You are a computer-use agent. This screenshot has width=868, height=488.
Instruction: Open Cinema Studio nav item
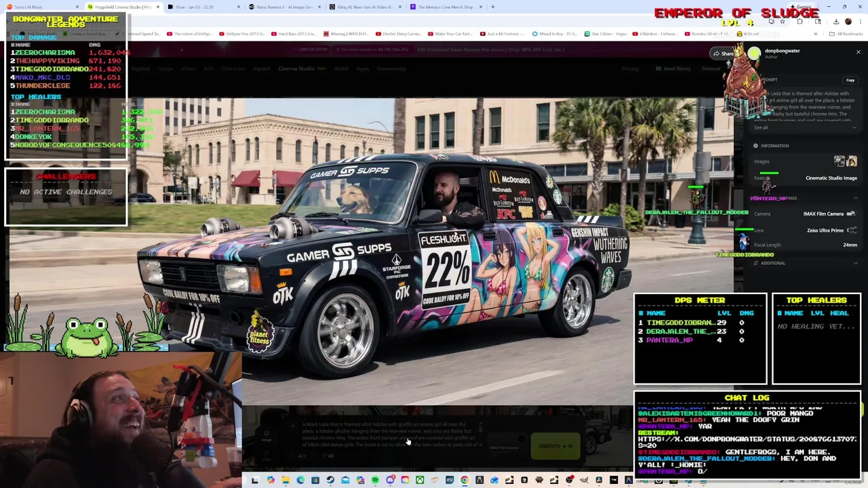296,68
